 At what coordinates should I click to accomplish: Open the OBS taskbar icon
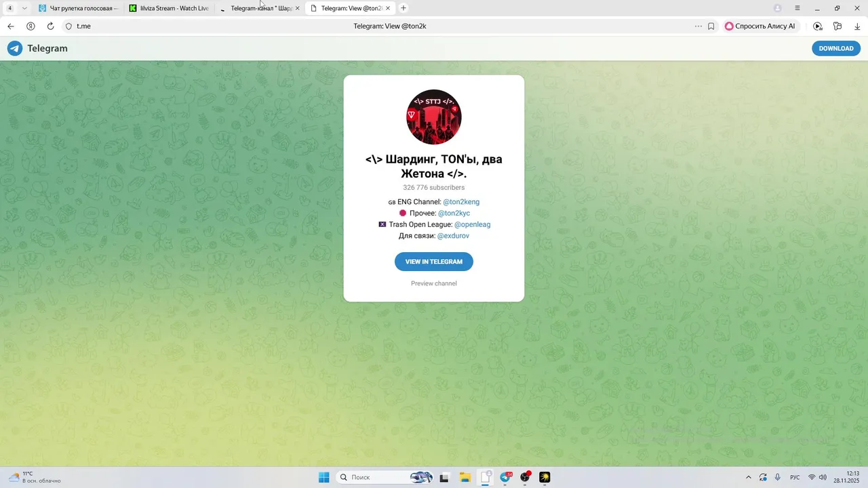[526, 477]
